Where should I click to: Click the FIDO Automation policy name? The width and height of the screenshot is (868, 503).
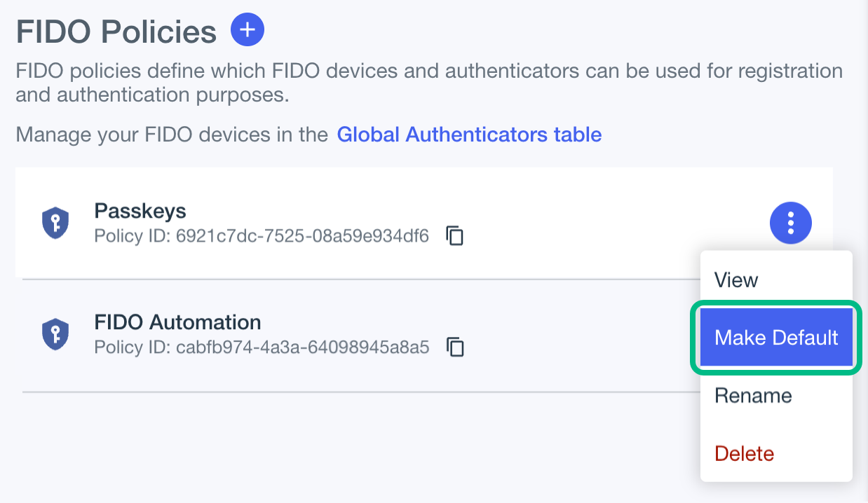[x=177, y=322]
